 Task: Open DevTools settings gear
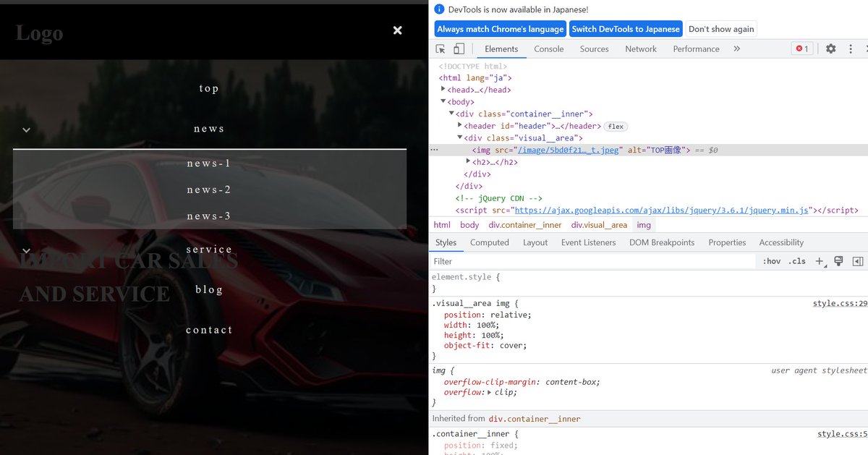(830, 49)
